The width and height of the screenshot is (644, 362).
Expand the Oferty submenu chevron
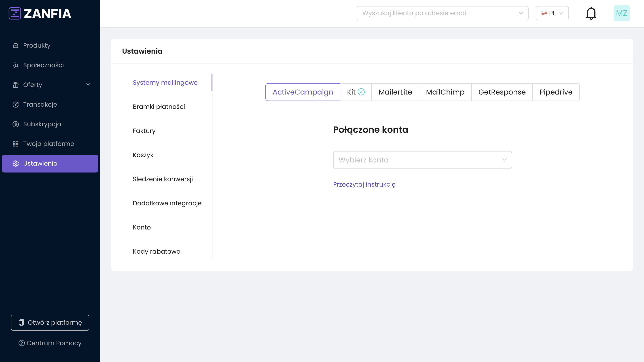pyautogui.click(x=88, y=85)
